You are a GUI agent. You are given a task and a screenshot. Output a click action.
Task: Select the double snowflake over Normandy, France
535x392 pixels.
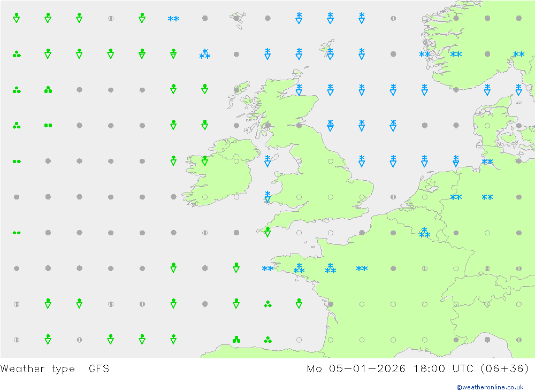[362, 268]
